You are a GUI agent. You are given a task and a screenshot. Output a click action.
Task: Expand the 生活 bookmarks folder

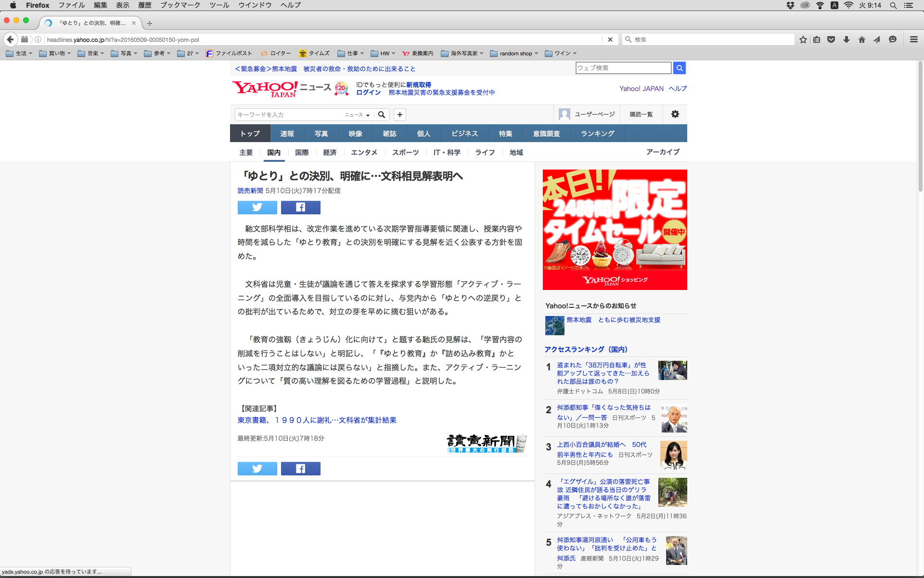pyautogui.click(x=19, y=53)
